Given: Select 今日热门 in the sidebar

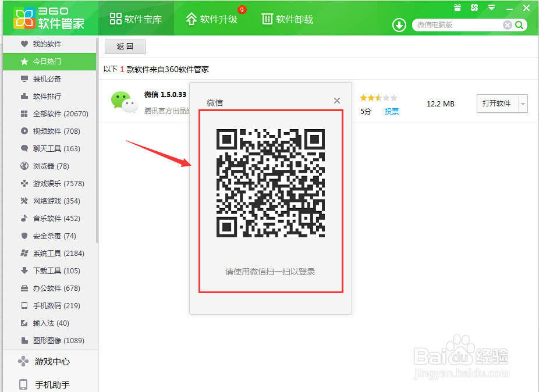Looking at the screenshot, I should coord(49,62).
